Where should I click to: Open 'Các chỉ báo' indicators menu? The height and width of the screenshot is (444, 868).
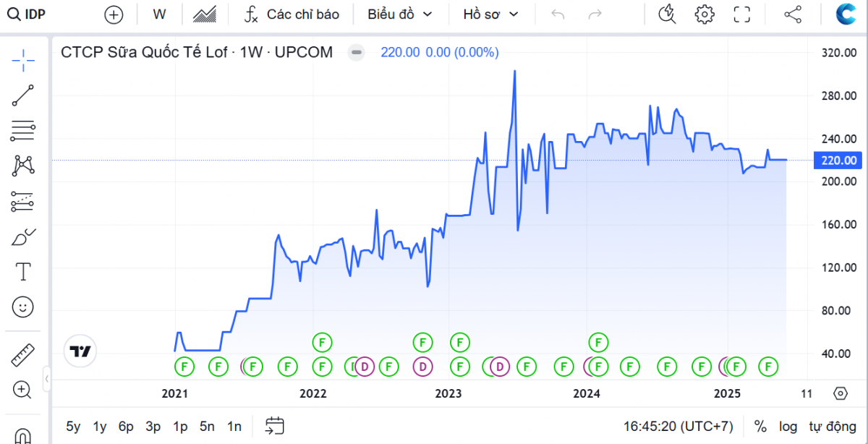point(292,14)
